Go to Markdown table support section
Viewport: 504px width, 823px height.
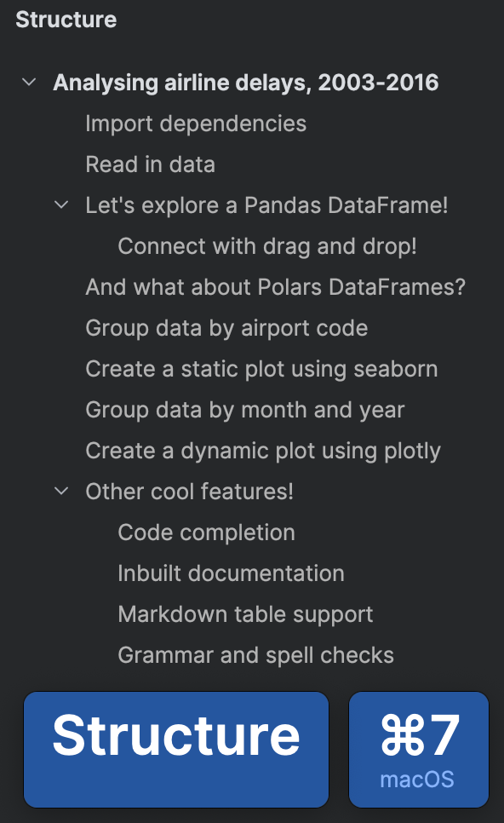tap(245, 614)
